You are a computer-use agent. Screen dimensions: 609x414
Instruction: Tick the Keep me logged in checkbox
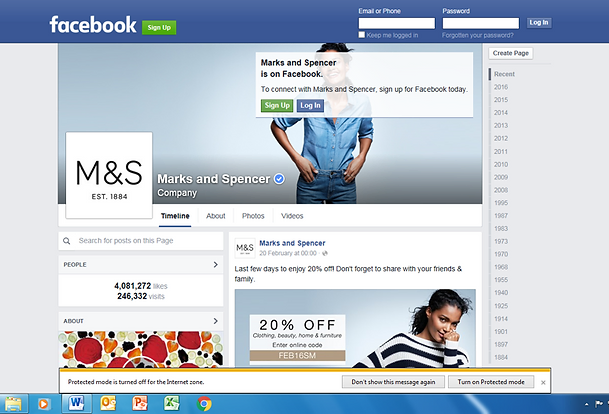coord(362,35)
